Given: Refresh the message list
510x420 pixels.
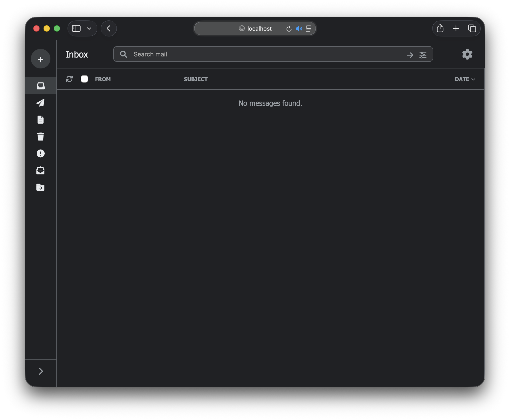Looking at the screenshot, I should pos(69,79).
